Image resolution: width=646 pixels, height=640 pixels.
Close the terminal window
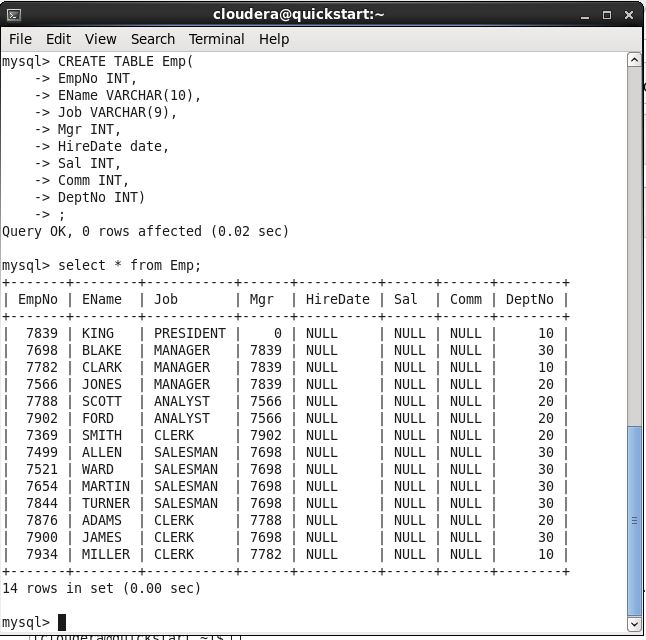pos(629,15)
